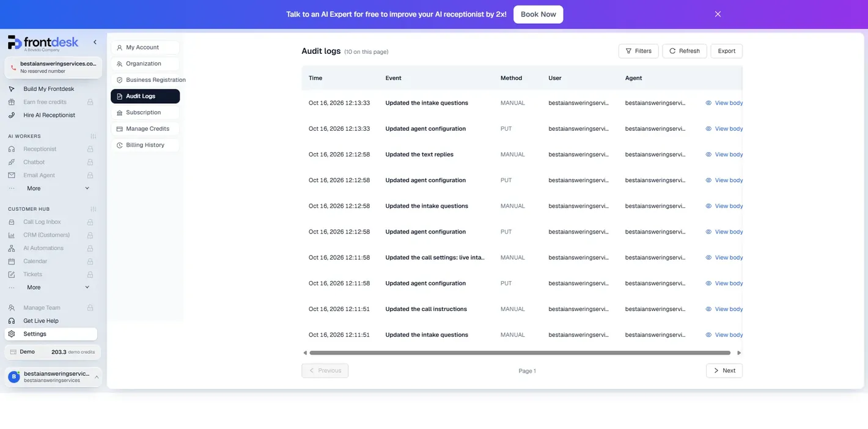
Task: Click 'Updated the text replies' event text
Action: coord(419,155)
